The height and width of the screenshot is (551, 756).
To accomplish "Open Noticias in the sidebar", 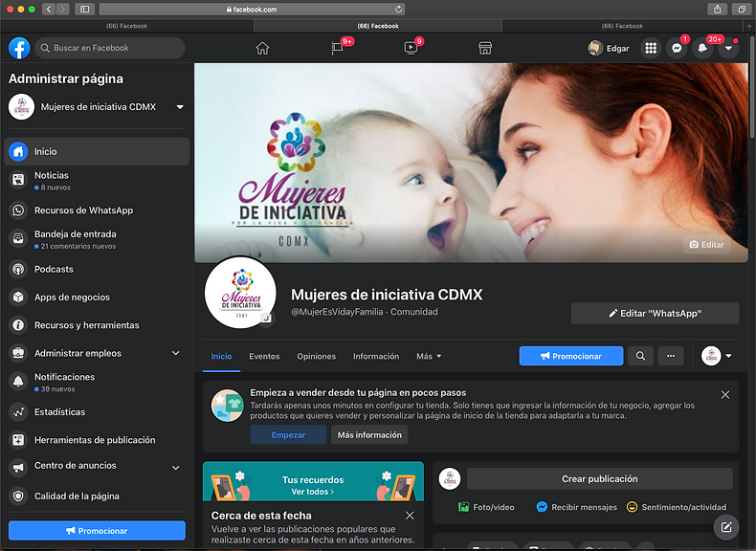I will [x=97, y=181].
